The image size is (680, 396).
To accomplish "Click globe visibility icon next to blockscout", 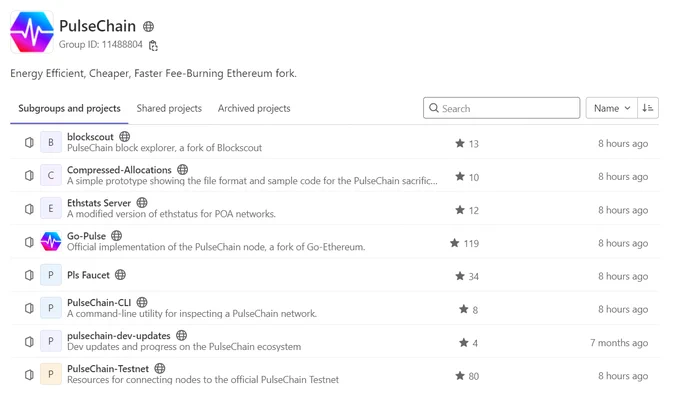I will [x=124, y=137].
